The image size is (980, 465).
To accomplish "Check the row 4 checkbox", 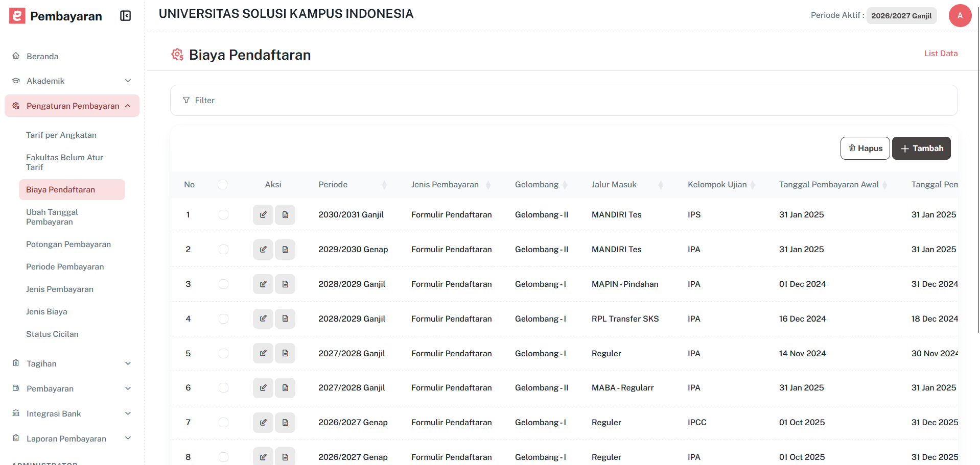I will point(223,319).
